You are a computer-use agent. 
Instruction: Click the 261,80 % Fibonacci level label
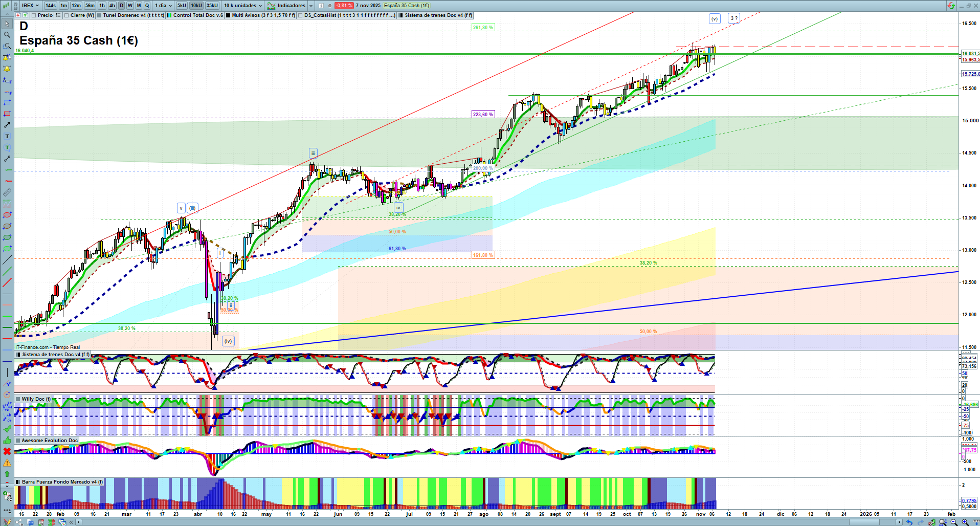pyautogui.click(x=483, y=28)
